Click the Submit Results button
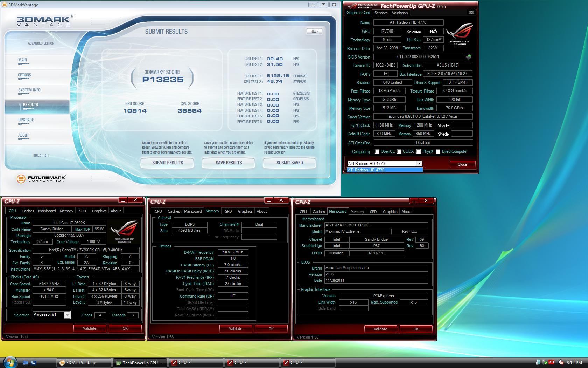Viewport: 588px width, 368px height. (167, 163)
